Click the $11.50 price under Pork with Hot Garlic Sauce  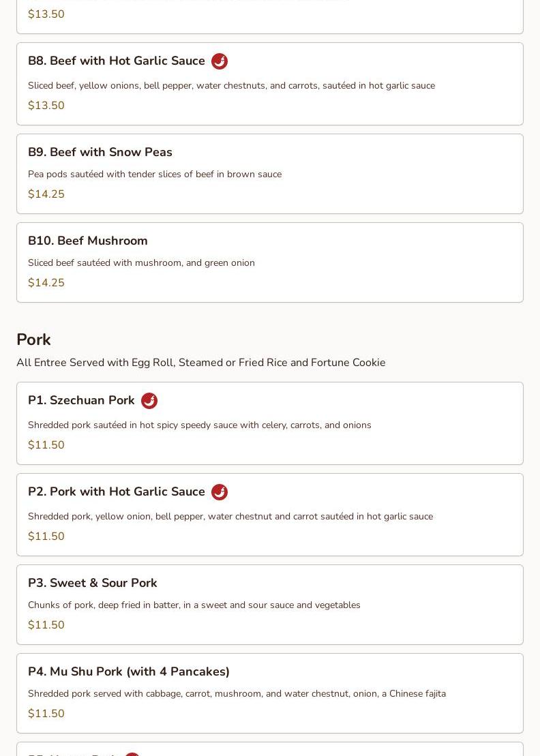46,536
